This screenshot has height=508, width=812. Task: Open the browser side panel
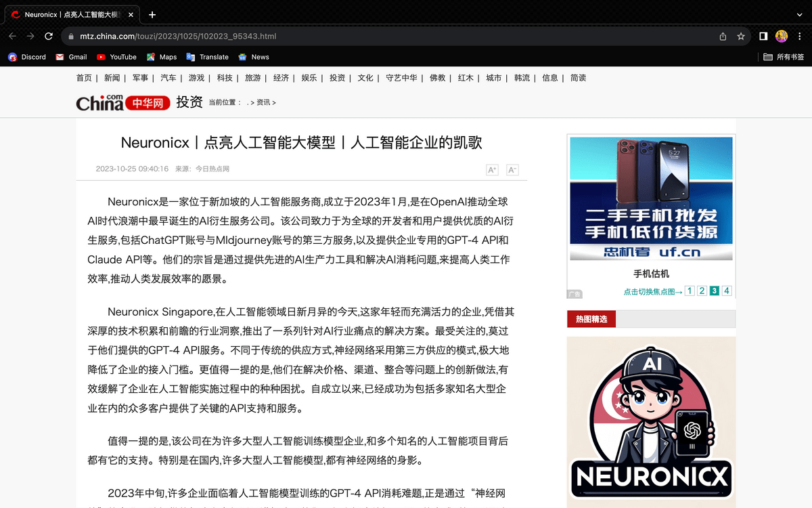763,37
